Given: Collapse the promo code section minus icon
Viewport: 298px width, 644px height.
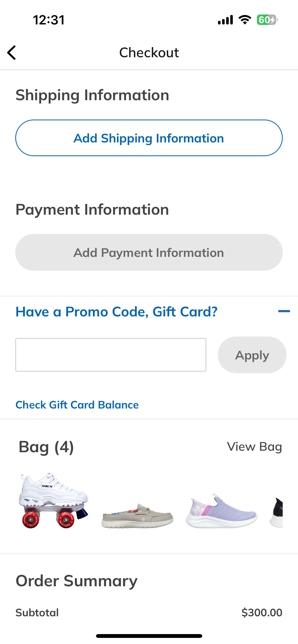Looking at the screenshot, I should (x=284, y=311).
